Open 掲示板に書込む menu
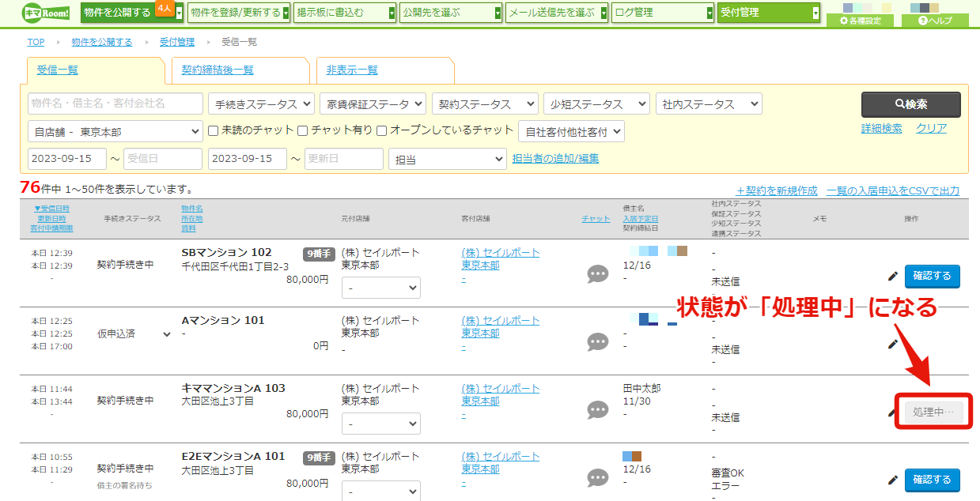Viewport: 980px width, 501px height. pos(345,13)
